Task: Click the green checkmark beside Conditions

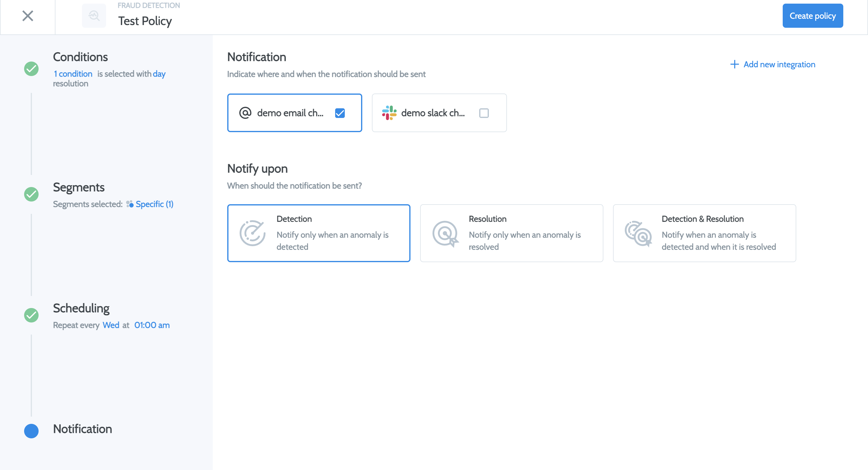Action: [x=31, y=69]
